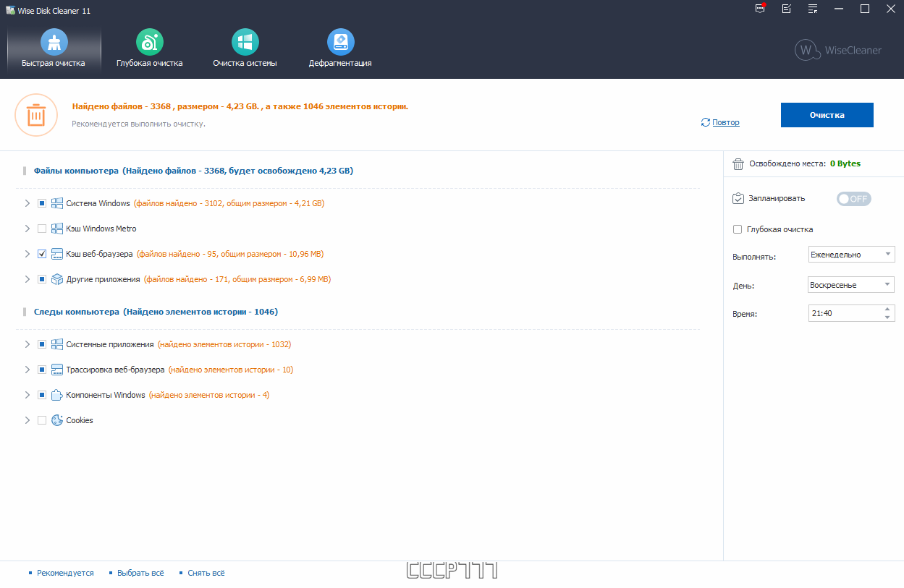Click the Запланировать calendar icon
Viewport: 904px width, 588px height.
[738, 198]
